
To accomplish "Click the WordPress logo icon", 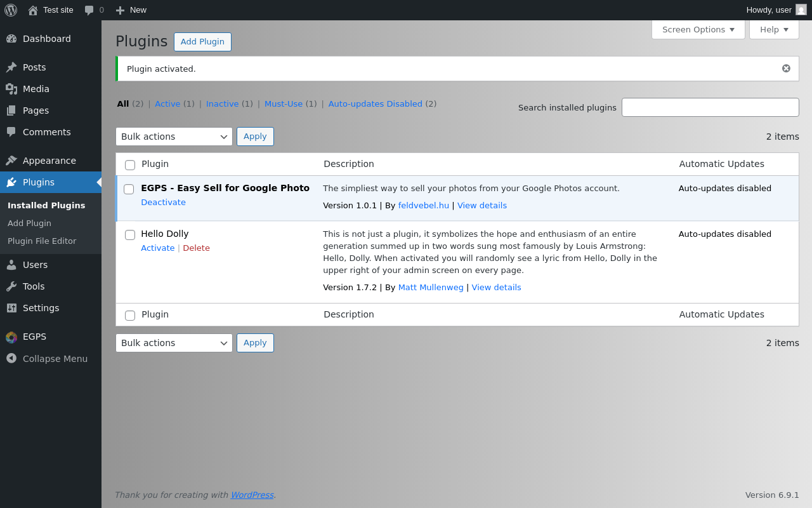I will [11, 10].
